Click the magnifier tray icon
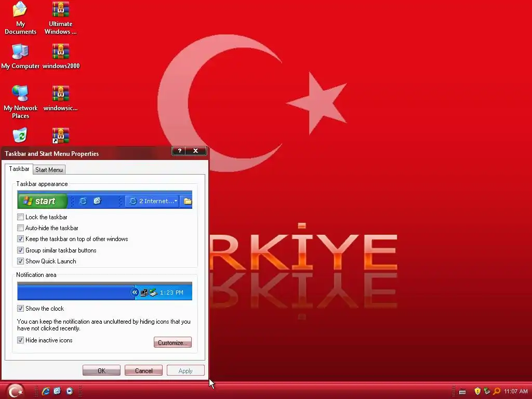 pyautogui.click(x=496, y=391)
